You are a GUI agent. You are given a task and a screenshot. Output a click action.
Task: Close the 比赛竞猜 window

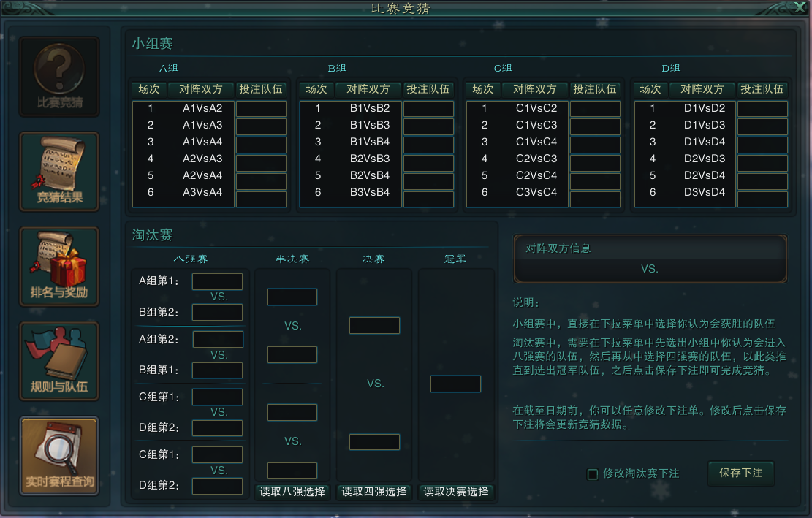coord(799,8)
